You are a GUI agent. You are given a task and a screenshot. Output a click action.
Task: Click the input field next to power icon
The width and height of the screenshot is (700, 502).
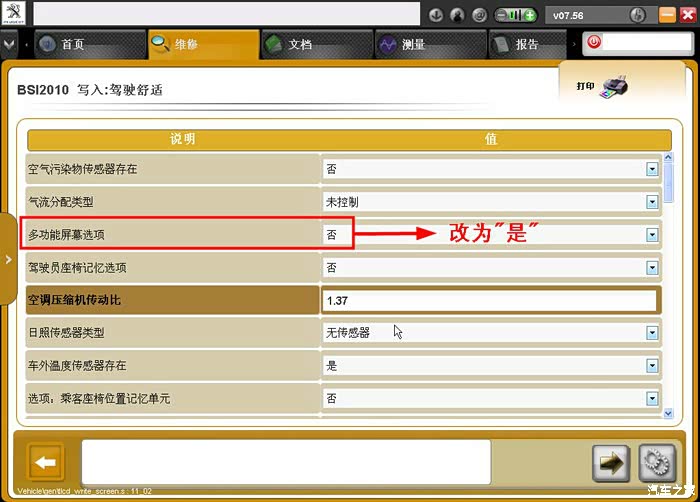tap(646, 42)
